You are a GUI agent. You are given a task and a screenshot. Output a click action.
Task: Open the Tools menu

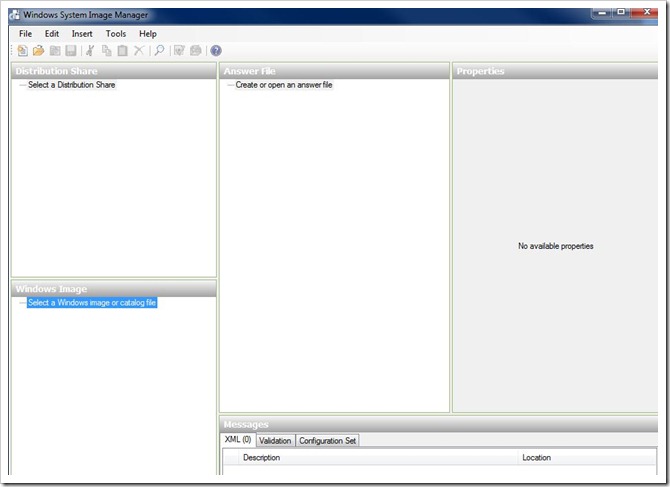point(116,34)
